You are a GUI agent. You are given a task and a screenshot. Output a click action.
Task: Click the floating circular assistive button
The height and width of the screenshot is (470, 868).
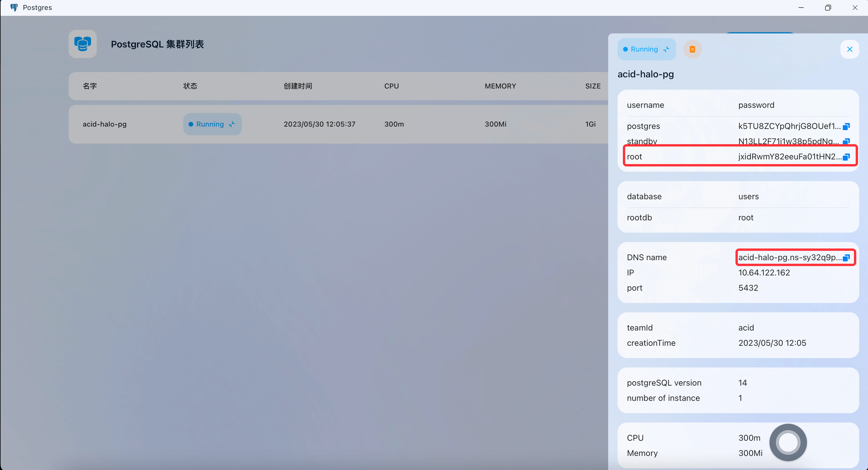coord(788,442)
